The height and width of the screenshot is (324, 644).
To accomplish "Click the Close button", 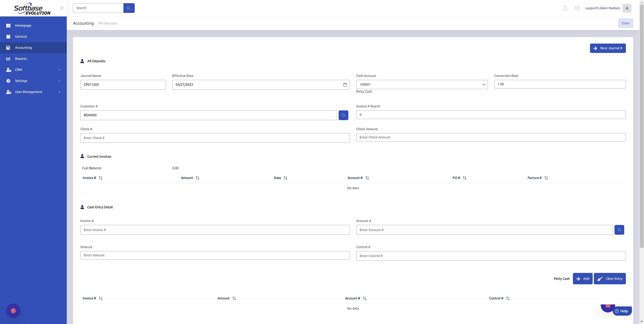I will click(626, 23).
